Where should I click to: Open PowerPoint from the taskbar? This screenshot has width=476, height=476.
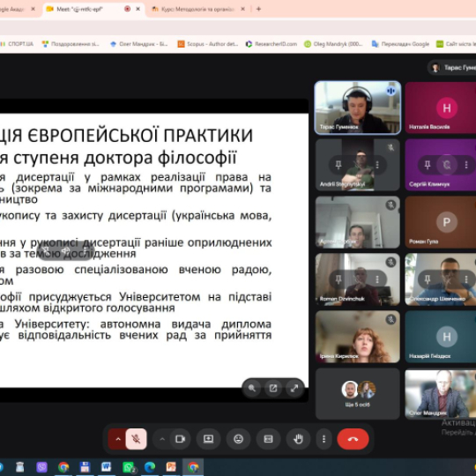click(171, 467)
